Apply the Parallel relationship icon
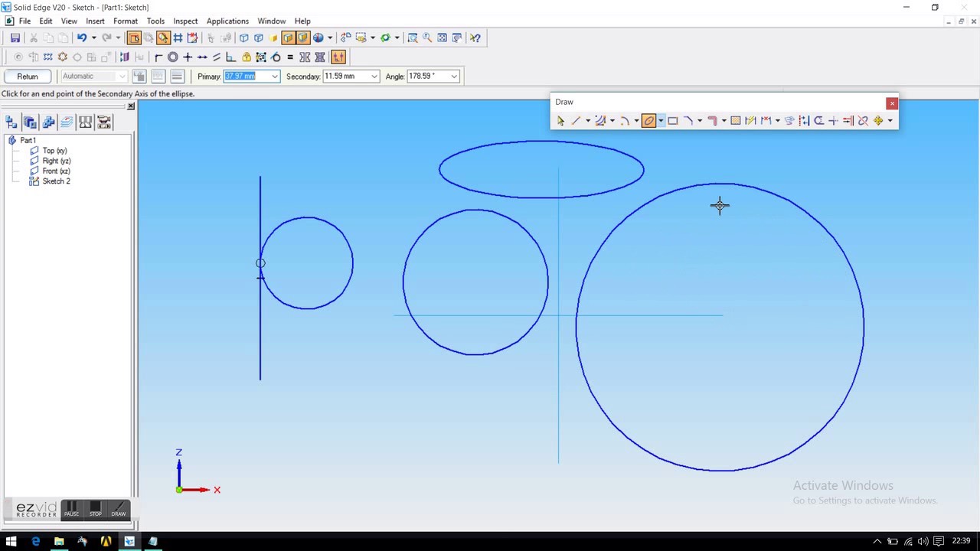980x551 pixels. tap(217, 57)
